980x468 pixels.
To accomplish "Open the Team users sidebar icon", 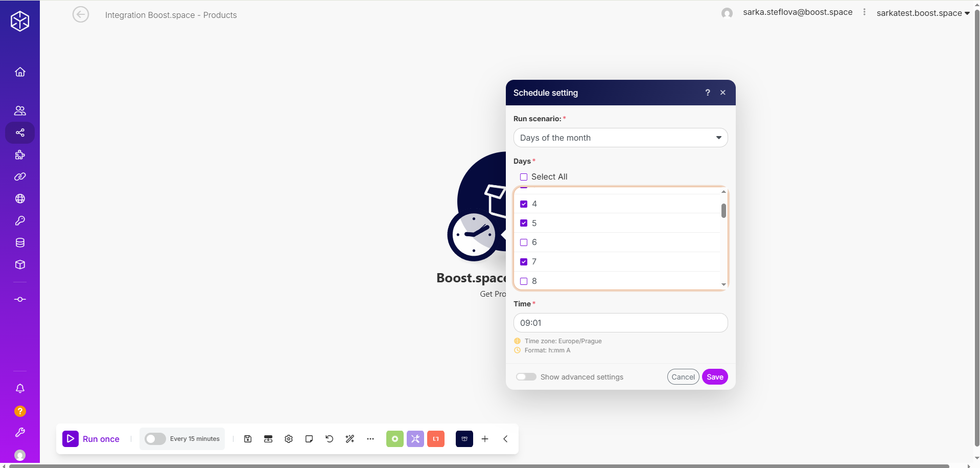I will pos(20,110).
